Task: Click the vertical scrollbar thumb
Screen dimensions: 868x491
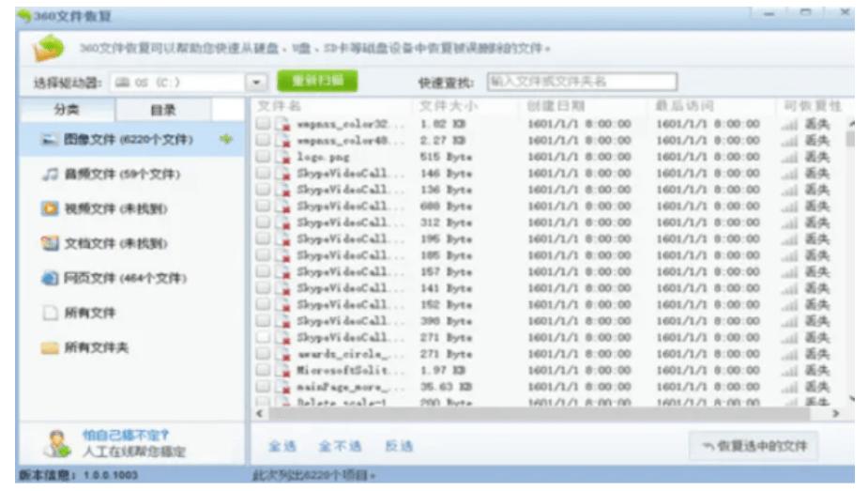Action: coord(850,138)
